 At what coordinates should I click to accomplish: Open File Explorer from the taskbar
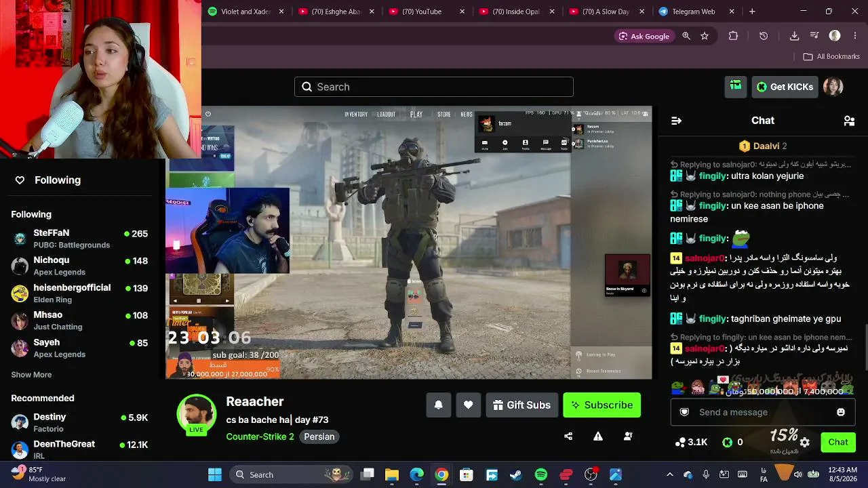tap(392, 474)
